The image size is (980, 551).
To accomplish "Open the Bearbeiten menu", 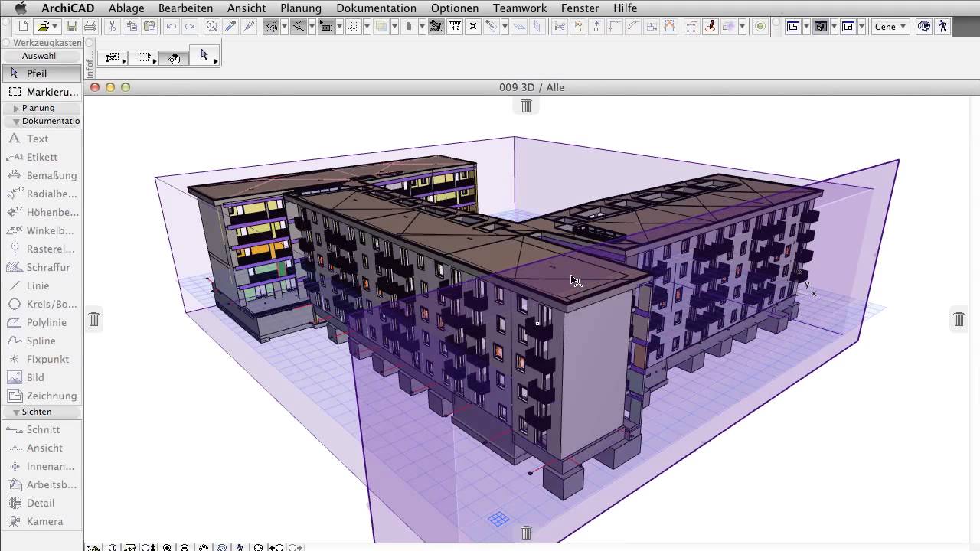I will click(x=185, y=8).
